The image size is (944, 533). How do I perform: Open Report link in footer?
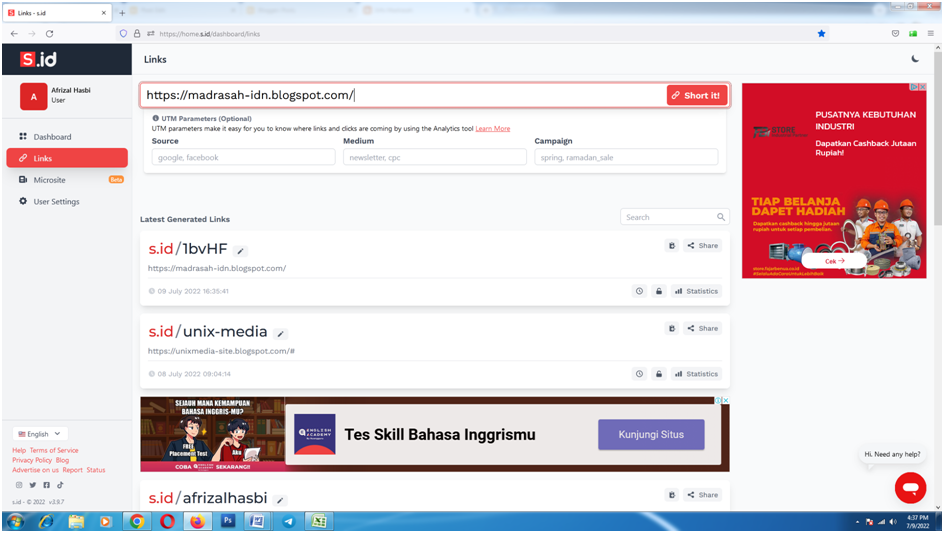point(72,470)
